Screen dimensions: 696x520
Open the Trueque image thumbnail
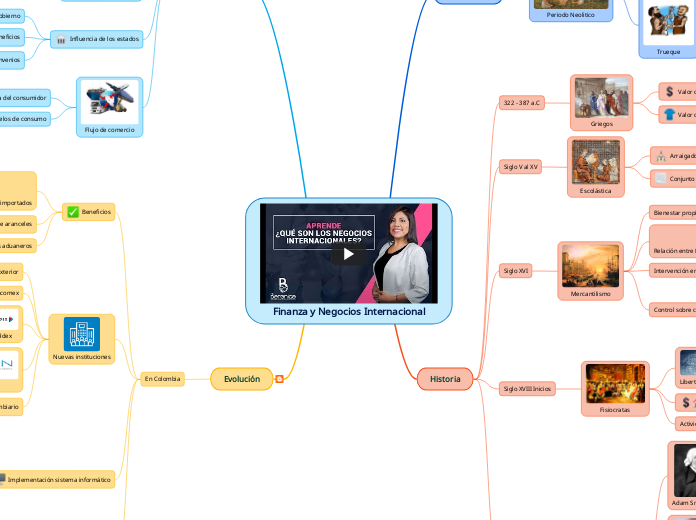point(668,21)
